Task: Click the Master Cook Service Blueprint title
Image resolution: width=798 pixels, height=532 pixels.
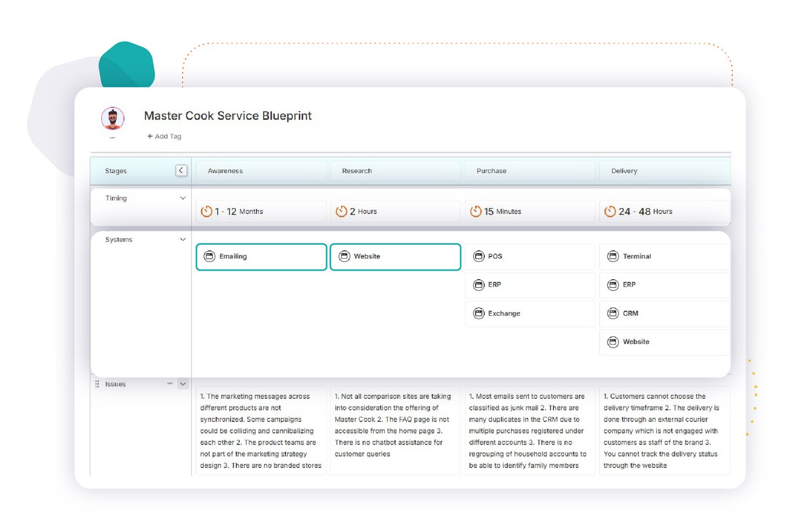Action: pyautogui.click(x=228, y=116)
